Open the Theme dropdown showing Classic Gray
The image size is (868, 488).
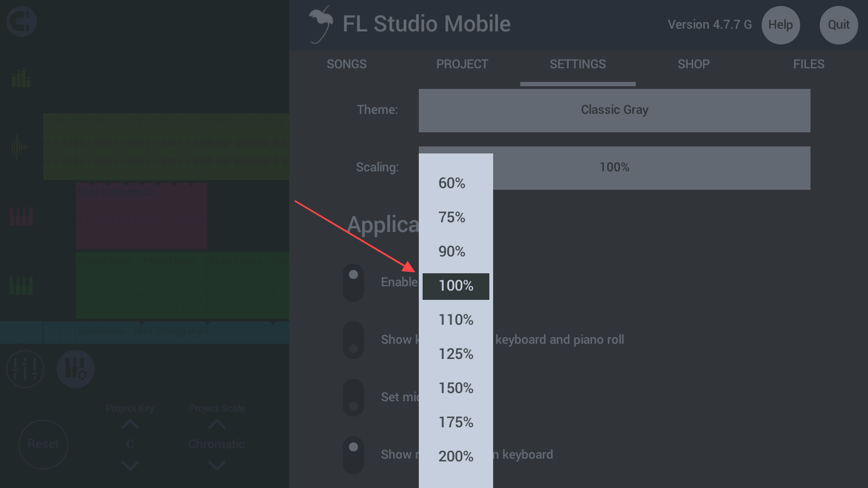tap(614, 111)
